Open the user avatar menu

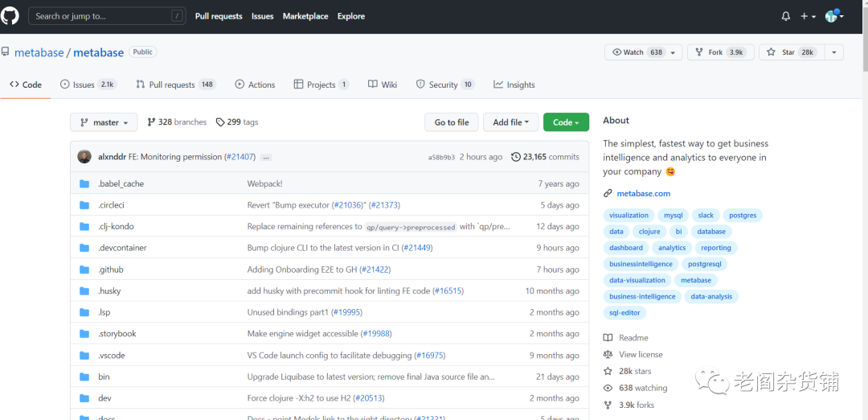point(833,16)
